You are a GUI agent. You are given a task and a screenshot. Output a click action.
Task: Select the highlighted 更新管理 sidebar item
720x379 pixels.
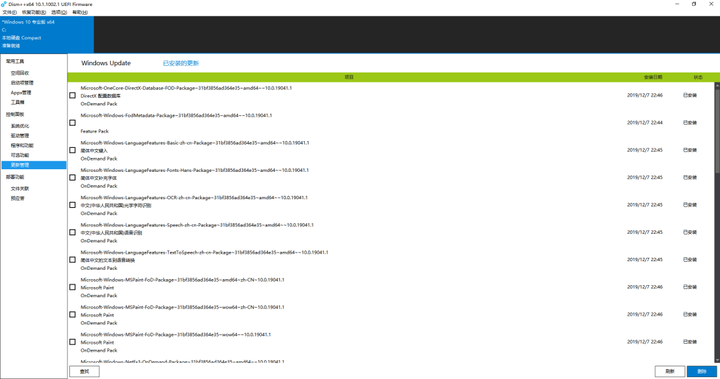click(34, 165)
